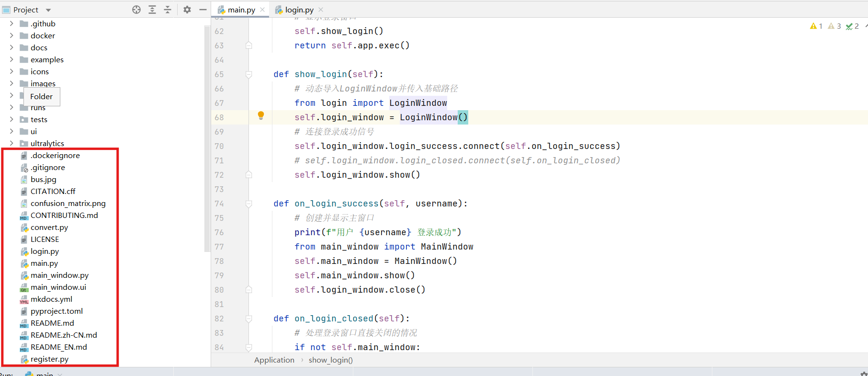Select confusion_matrix.png file
Image resolution: width=868 pixels, height=376 pixels.
coord(68,203)
